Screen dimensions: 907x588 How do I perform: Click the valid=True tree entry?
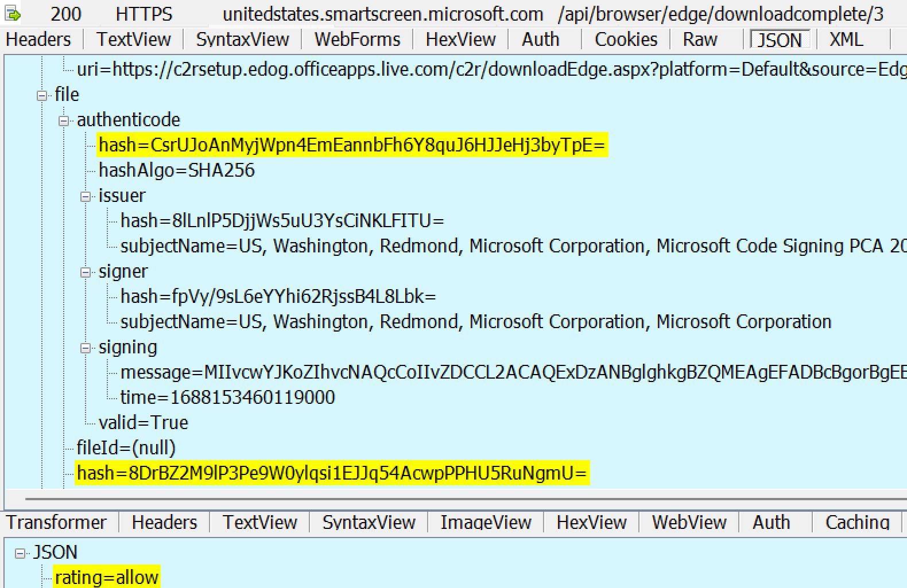click(143, 423)
